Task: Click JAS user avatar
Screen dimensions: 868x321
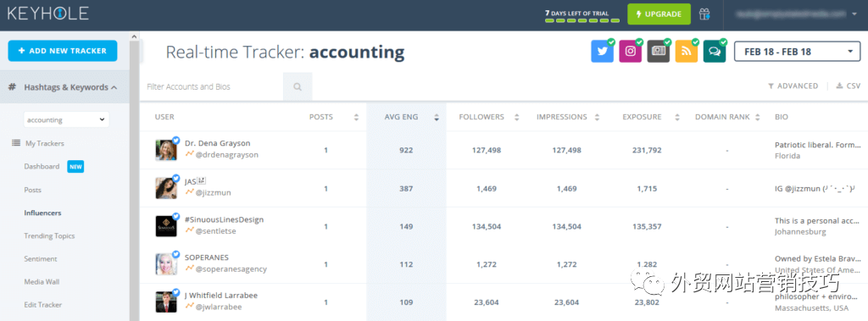Action: click(167, 188)
